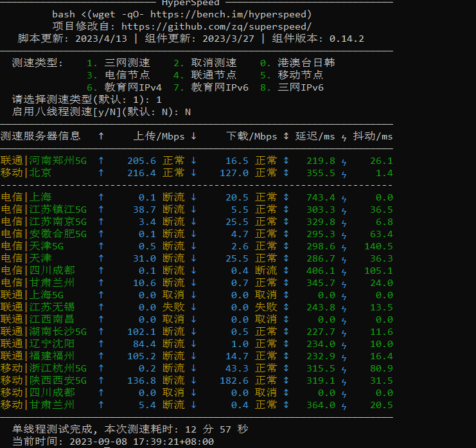Viewport: 476px width, 448px height.
Task: Click upload value 31.0 in 电信天津 row
Action: click(x=145, y=258)
